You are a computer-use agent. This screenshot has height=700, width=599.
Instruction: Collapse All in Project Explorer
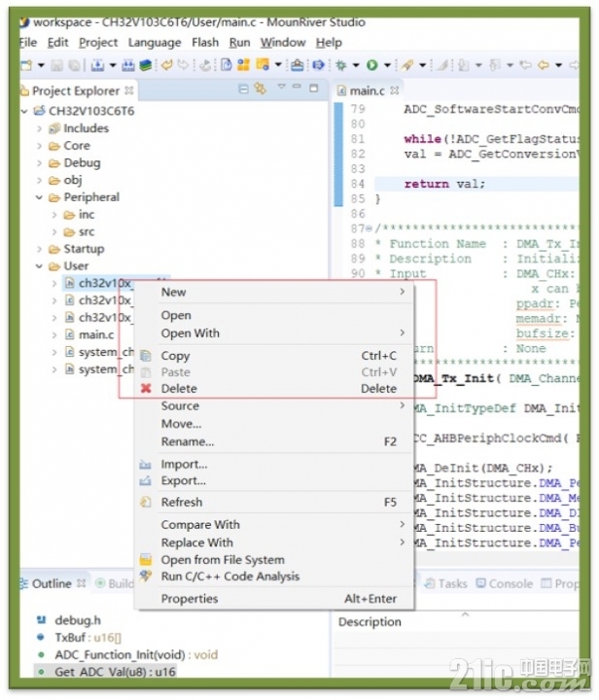point(243,89)
